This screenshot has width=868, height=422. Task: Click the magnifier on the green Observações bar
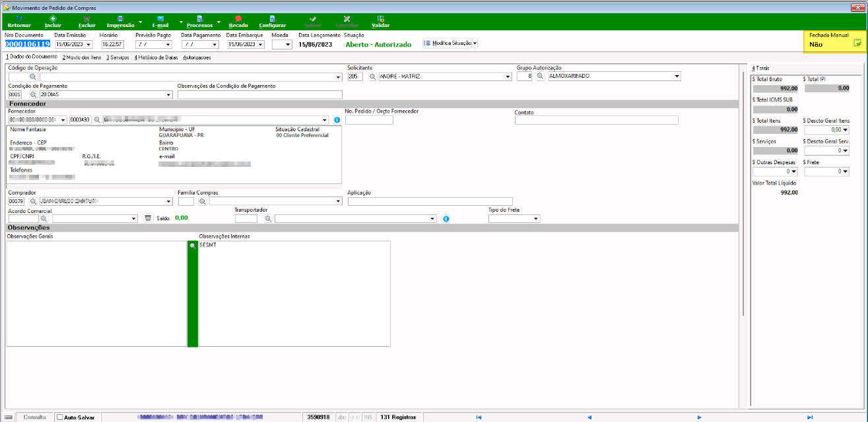(x=193, y=245)
